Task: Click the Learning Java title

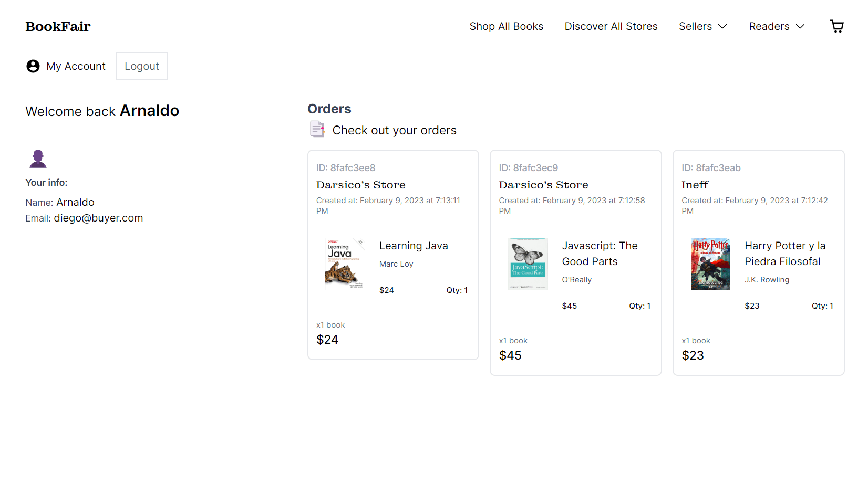Action: [x=414, y=246]
